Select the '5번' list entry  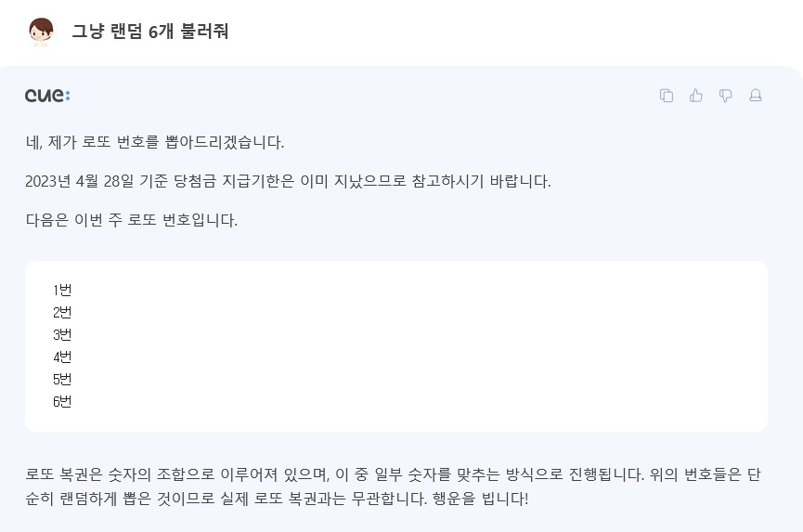click(x=62, y=380)
